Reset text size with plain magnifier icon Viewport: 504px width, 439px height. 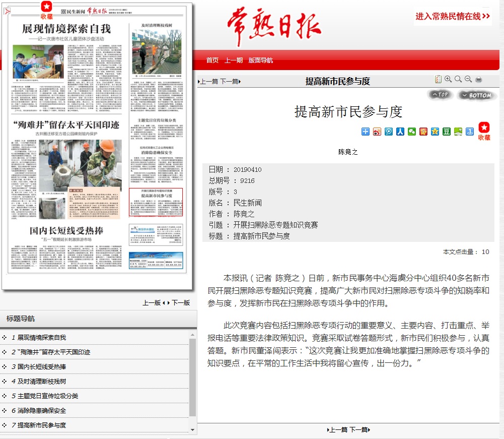coord(458,79)
